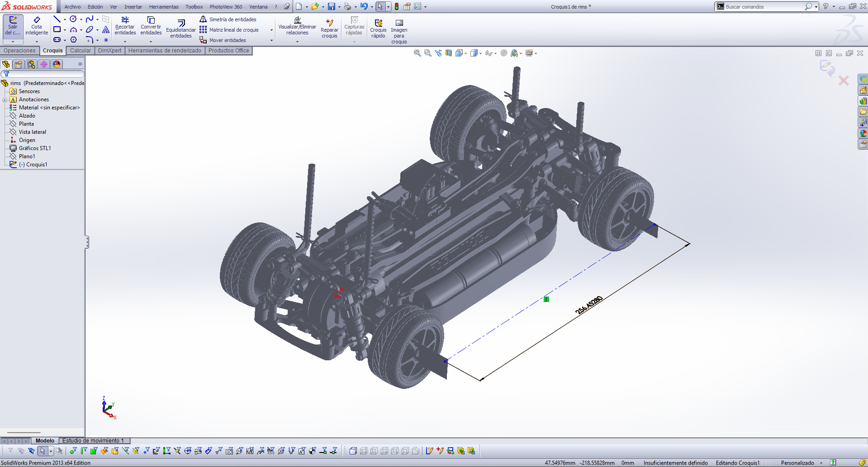This screenshot has width=868, height=467.
Task: Toggle the scene apply grey sphere icon
Action: click(x=504, y=53)
